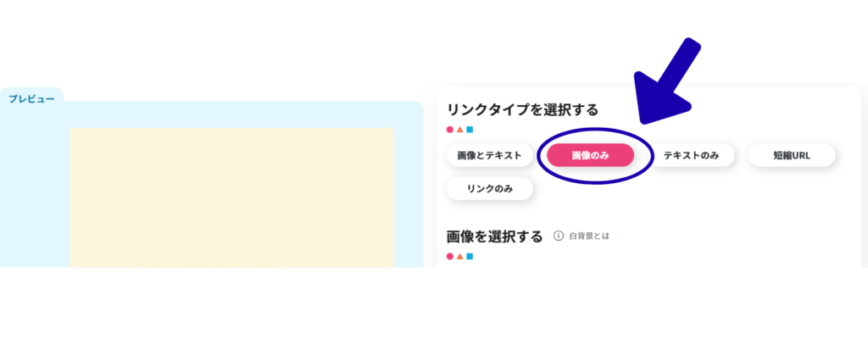
Task: Click the cream-colored preview image area
Action: pos(231,197)
